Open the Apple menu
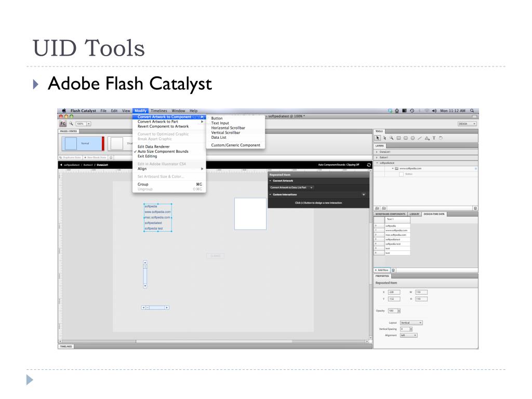Viewport: 532px width, 399px height. point(64,111)
